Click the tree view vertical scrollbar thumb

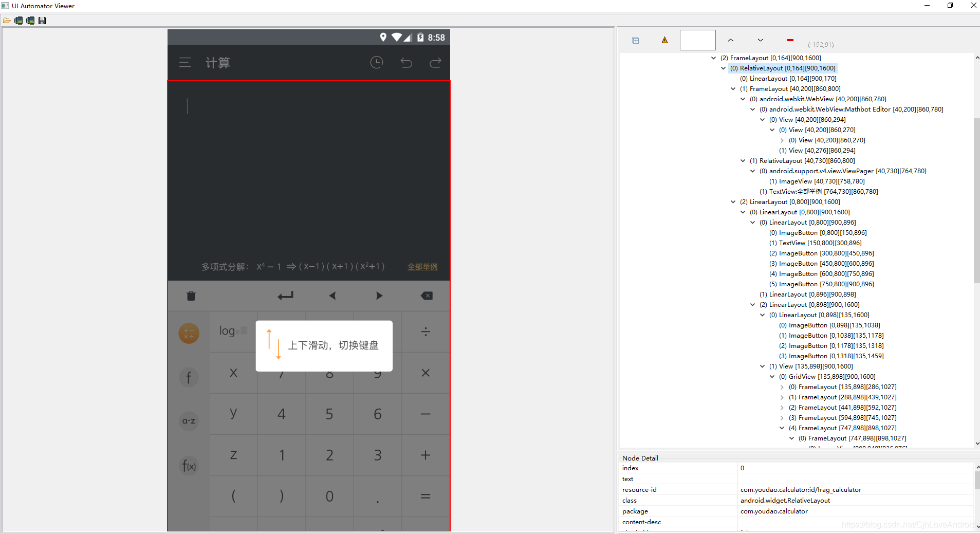pyautogui.click(x=976, y=200)
